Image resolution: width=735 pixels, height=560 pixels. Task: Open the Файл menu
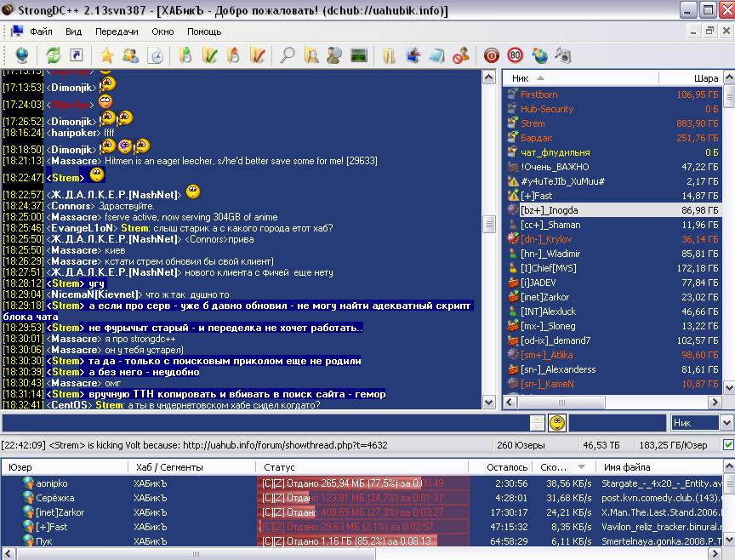tap(41, 31)
